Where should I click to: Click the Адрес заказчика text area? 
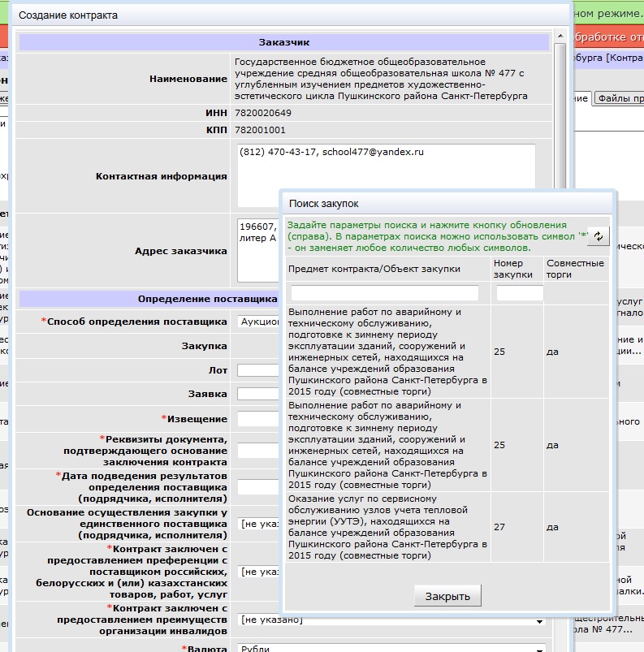point(258,250)
